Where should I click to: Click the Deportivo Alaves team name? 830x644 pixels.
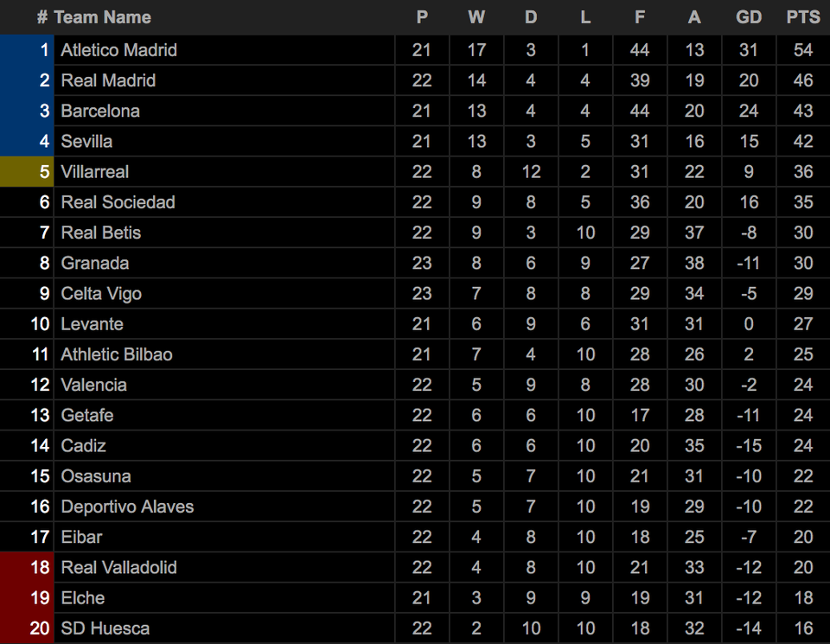click(128, 507)
